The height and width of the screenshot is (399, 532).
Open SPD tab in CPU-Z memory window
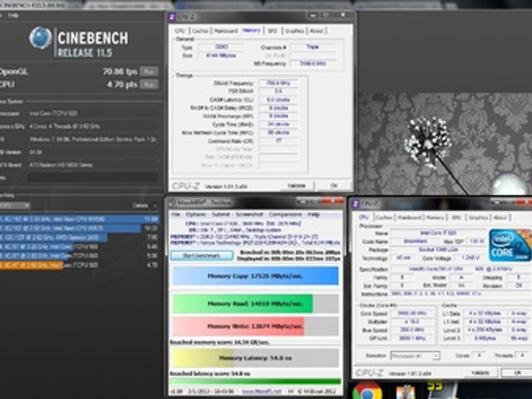[x=272, y=31]
